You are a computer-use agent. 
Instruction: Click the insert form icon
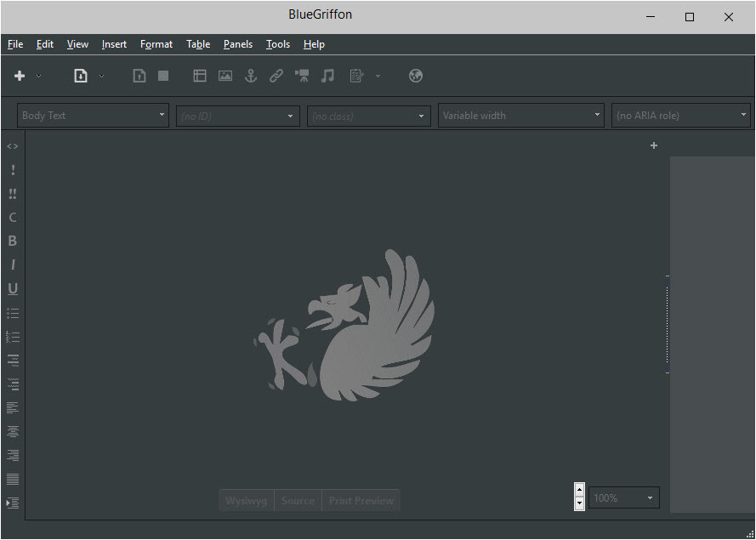point(356,76)
